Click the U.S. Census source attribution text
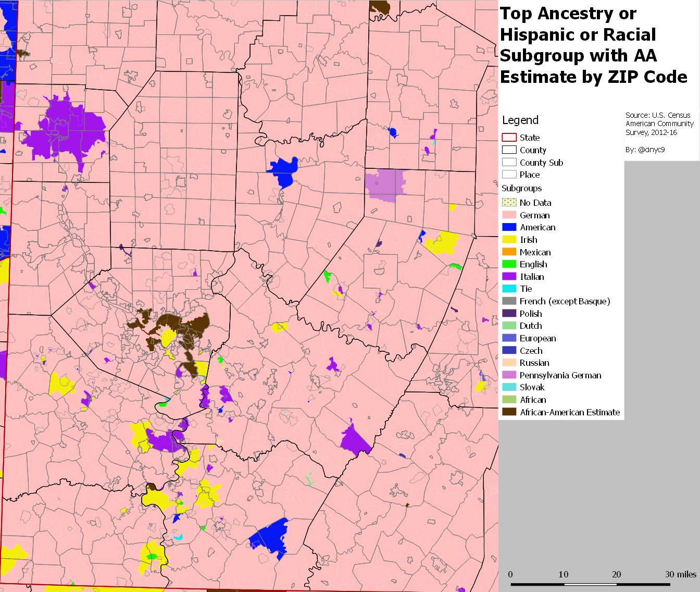The width and height of the screenshot is (700, 592). [657, 123]
